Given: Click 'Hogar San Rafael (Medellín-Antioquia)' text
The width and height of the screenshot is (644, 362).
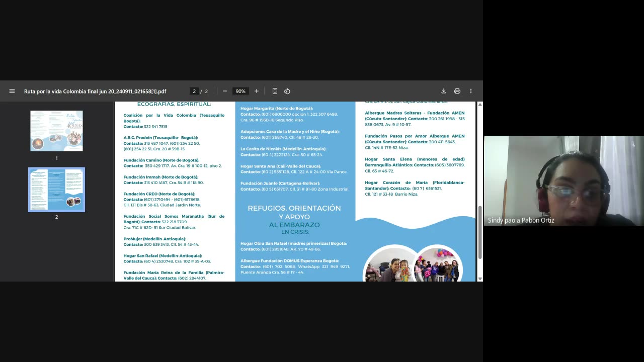Looking at the screenshot, I should pos(163,256).
